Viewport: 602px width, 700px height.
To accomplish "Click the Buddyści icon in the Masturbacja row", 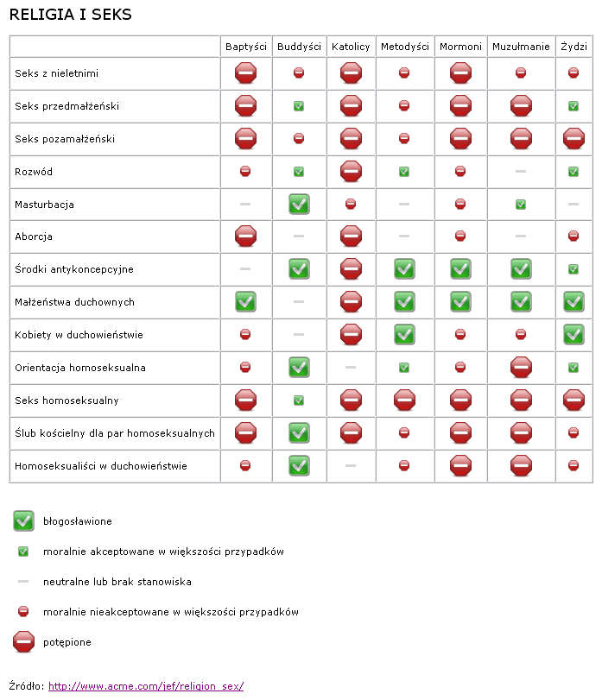I will tap(299, 205).
